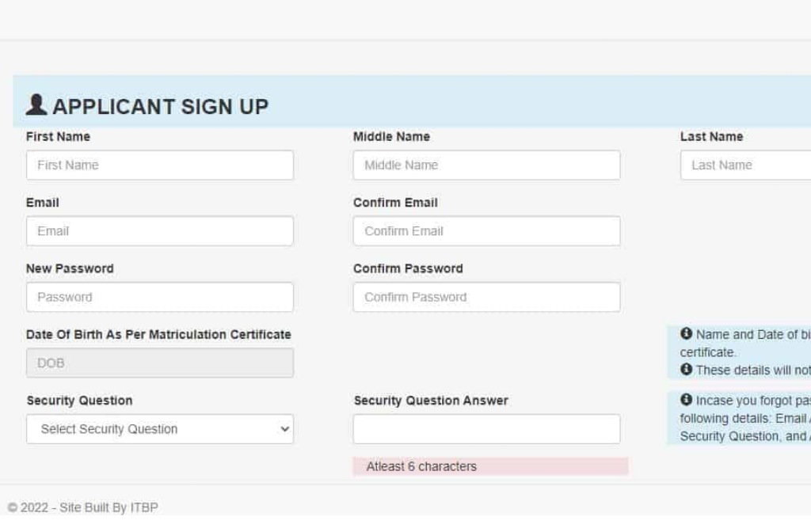The height and width of the screenshot is (532, 811).
Task: Click the New Password field
Action: [160, 298]
